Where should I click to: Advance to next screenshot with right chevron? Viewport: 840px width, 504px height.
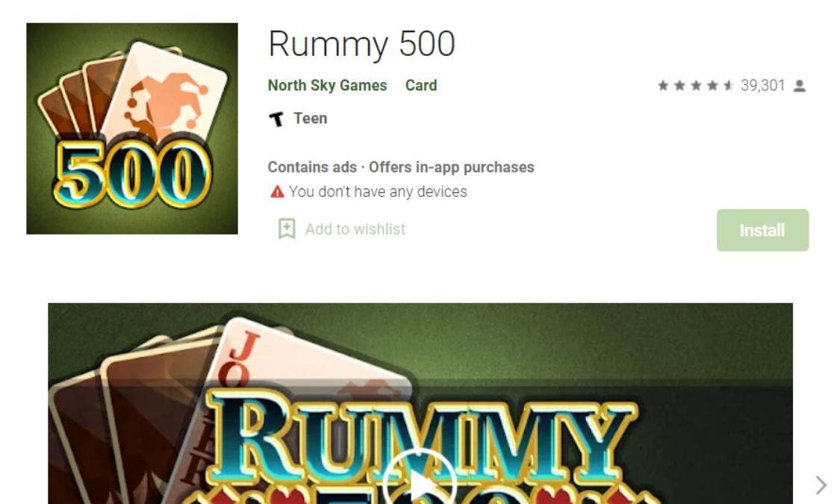(x=821, y=485)
